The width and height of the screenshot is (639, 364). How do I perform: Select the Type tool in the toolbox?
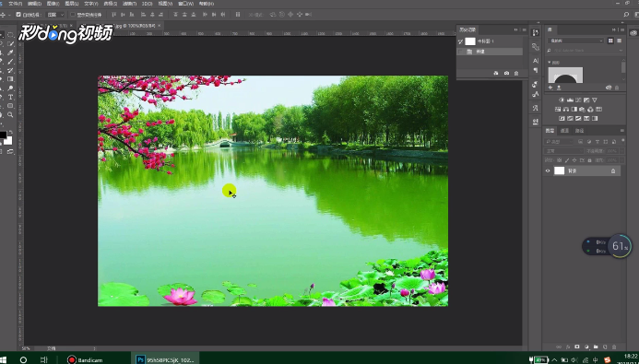[10, 97]
